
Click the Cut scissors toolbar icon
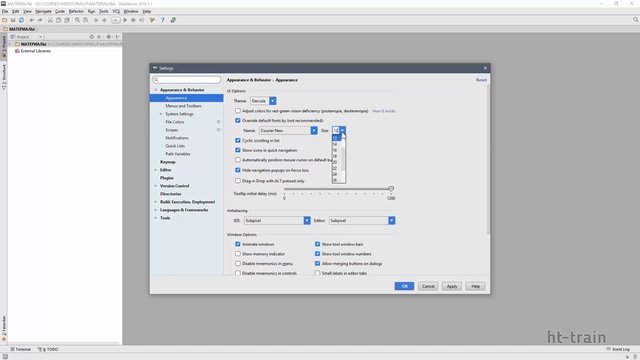coord(50,20)
